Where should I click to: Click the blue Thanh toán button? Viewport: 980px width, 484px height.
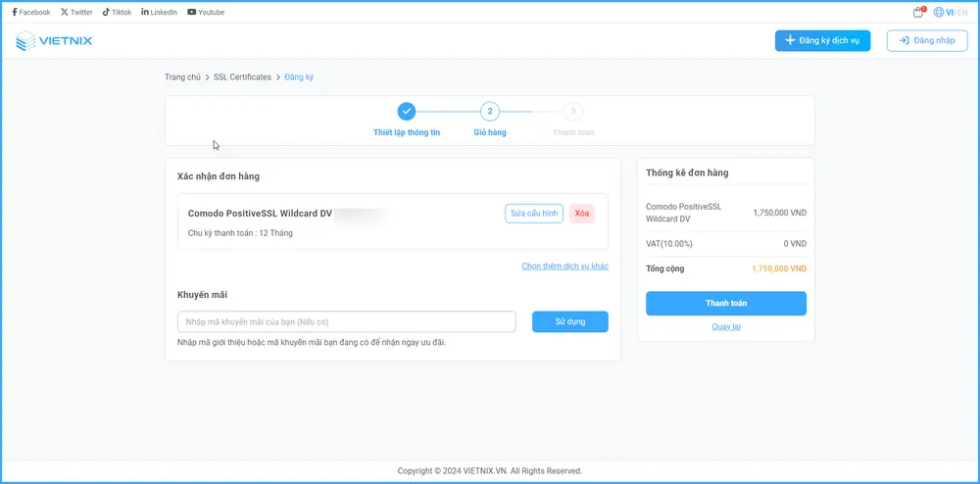pyautogui.click(x=726, y=304)
